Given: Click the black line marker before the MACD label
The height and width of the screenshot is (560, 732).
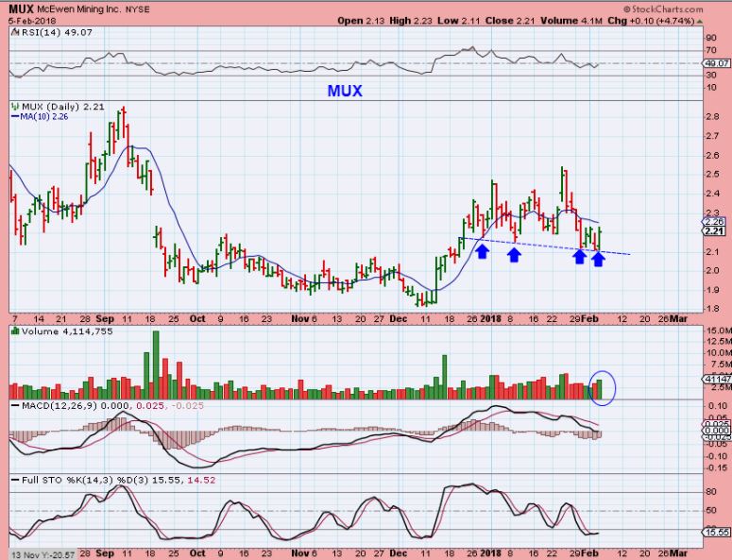Looking at the screenshot, I should click(x=15, y=406).
